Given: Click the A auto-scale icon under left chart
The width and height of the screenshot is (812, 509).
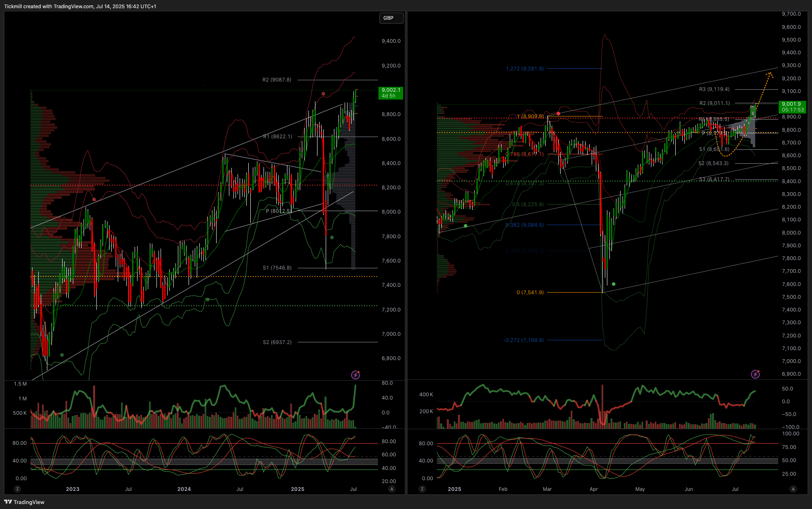Looking at the screenshot, I should pyautogui.click(x=392, y=489).
